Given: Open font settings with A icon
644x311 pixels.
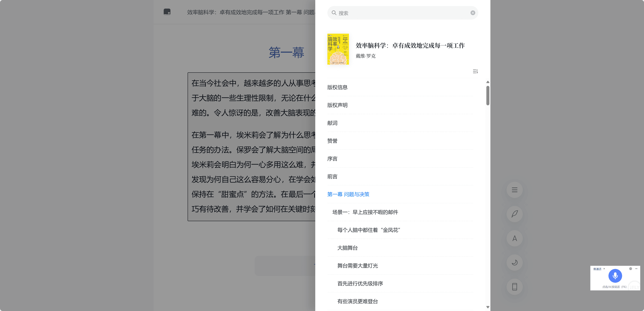Looking at the screenshot, I should click(514, 238).
